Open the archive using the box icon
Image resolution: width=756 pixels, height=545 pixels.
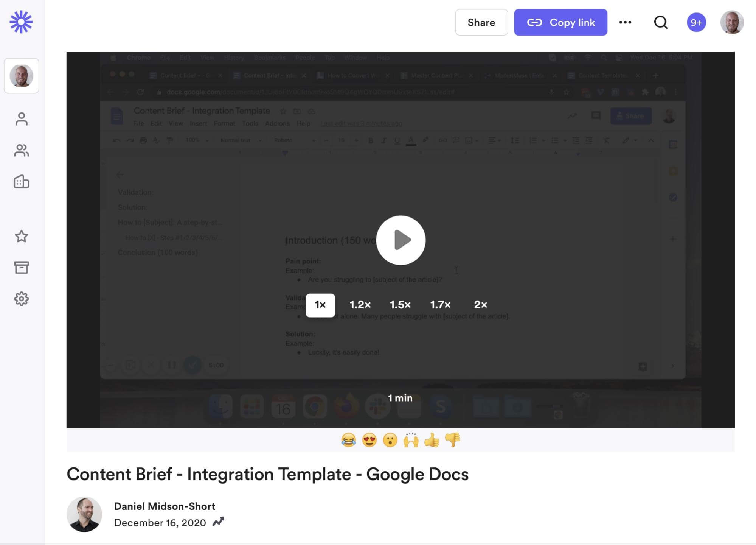coord(22,268)
